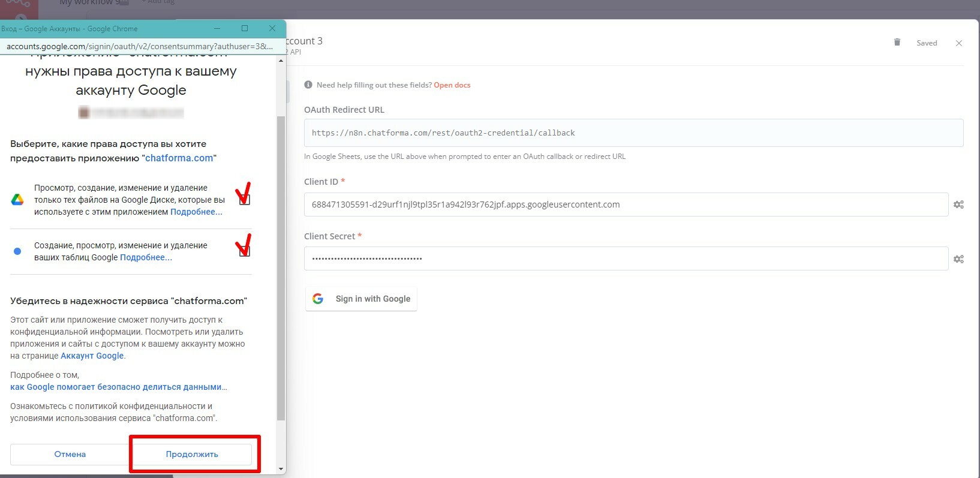
Task: Click the blue dot icon for Google Sheets permission
Action: pyautogui.click(x=17, y=251)
